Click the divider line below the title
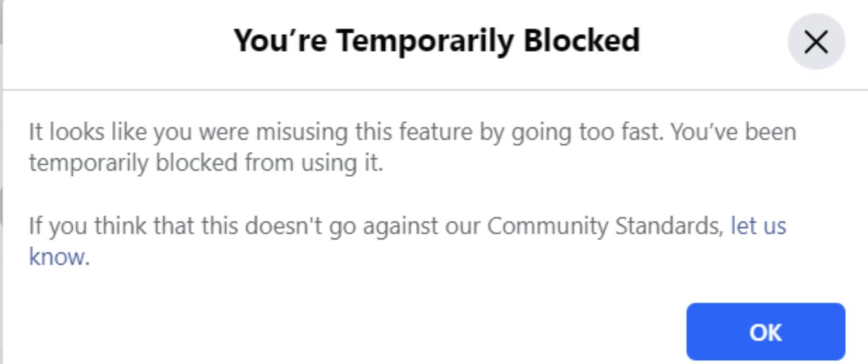This screenshot has width=868, height=364. [x=435, y=89]
